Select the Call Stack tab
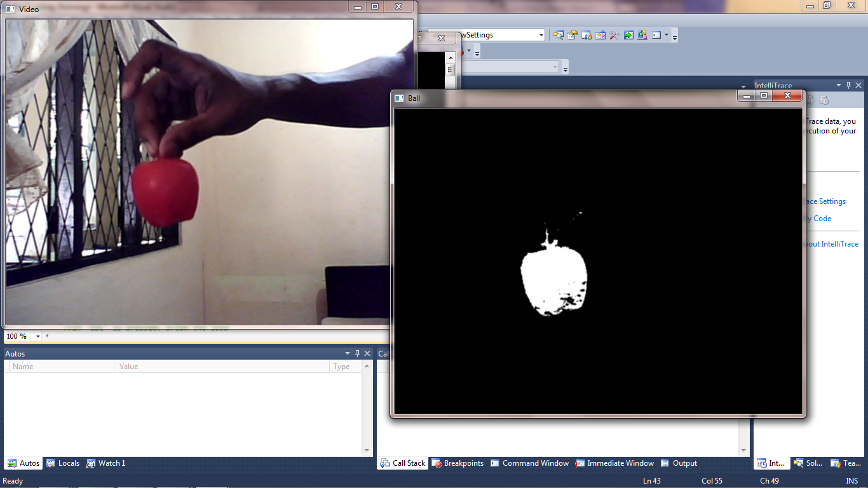 (x=403, y=463)
